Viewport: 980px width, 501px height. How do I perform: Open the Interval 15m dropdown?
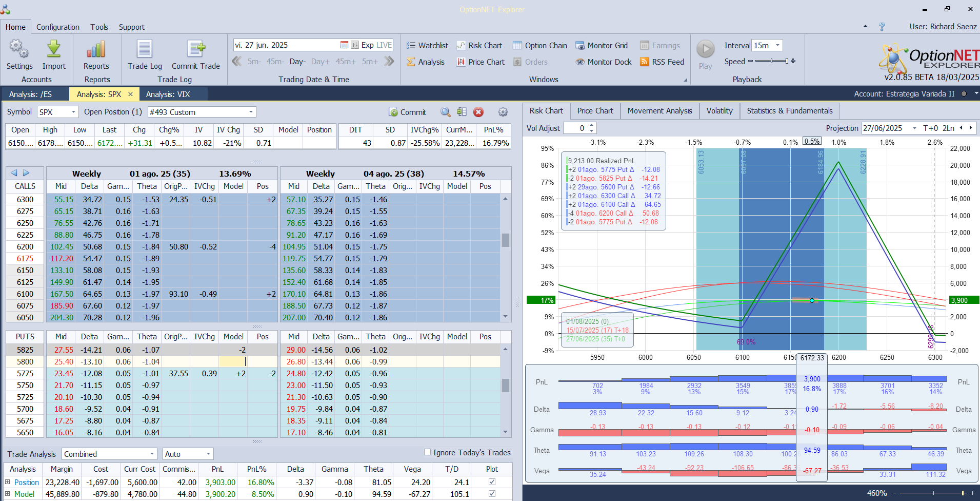click(x=777, y=46)
